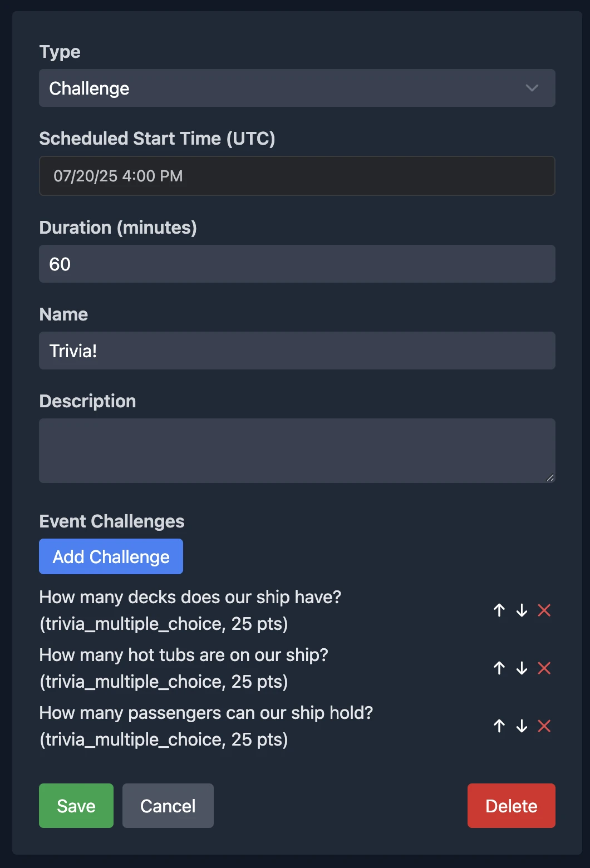The image size is (590, 868).
Task: Remove the decks question challenge
Action: (544, 610)
